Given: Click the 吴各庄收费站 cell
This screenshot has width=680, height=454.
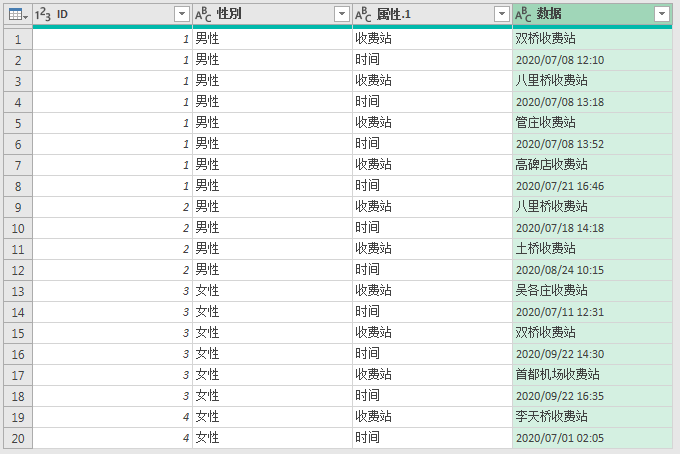Looking at the screenshot, I should [592, 291].
